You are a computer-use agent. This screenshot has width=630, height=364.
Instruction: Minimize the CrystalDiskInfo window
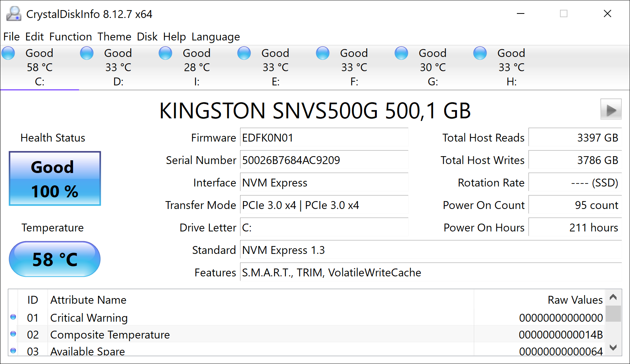(521, 14)
